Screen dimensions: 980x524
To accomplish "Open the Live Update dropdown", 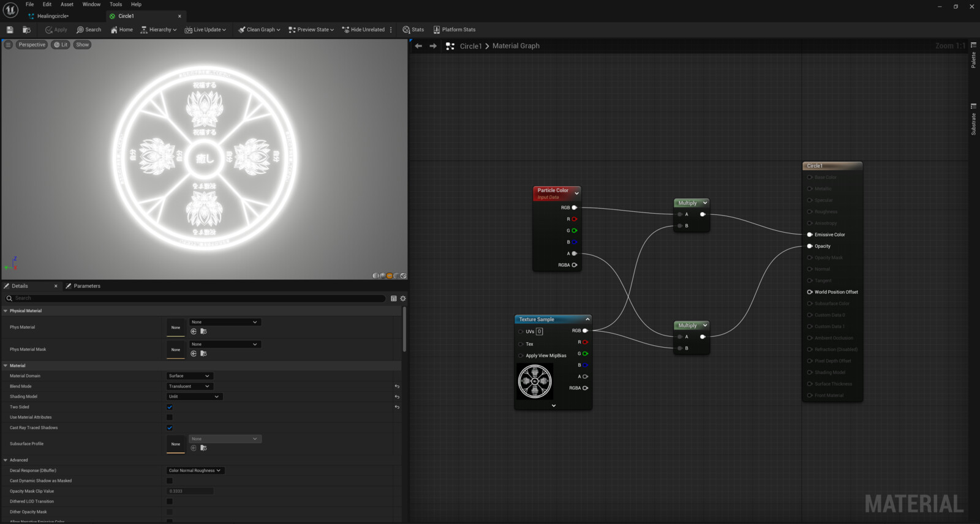I will point(205,29).
